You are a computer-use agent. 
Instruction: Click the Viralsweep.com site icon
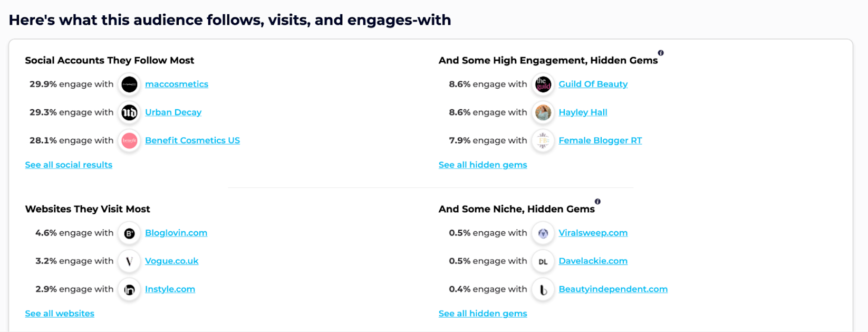pyautogui.click(x=543, y=233)
